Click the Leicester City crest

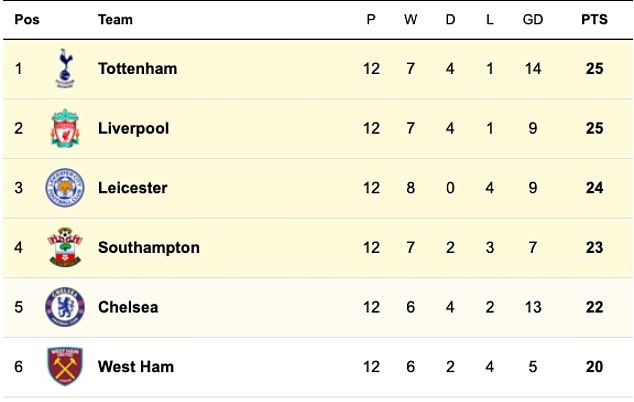click(65, 188)
